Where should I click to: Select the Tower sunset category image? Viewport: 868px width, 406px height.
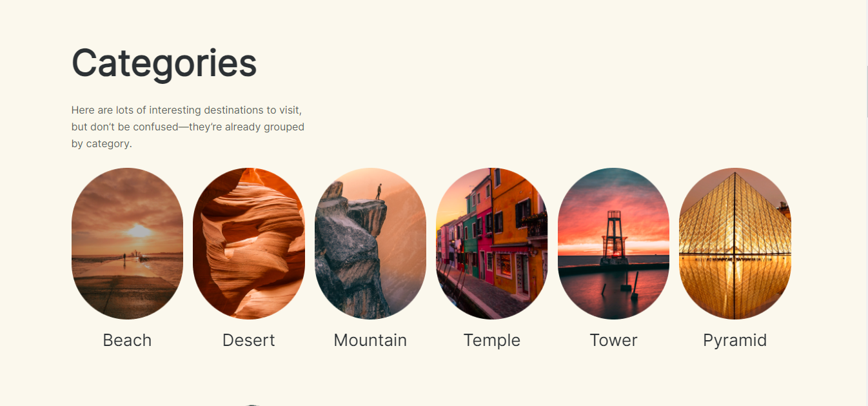coord(613,243)
